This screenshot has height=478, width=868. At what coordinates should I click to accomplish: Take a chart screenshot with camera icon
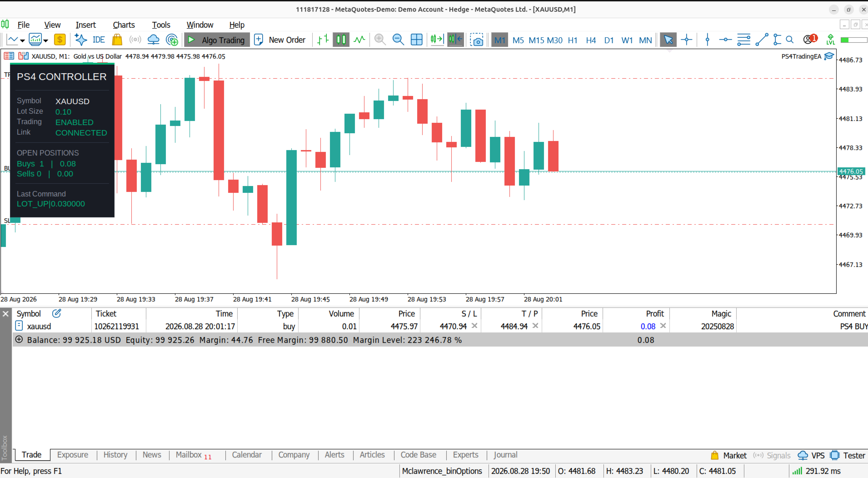tap(477, 40)
